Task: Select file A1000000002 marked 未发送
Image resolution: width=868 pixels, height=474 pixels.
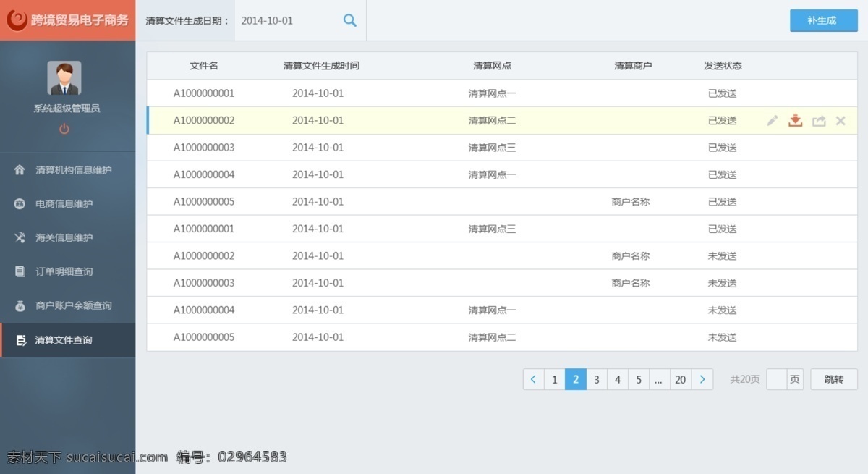Action: (502, 256)
